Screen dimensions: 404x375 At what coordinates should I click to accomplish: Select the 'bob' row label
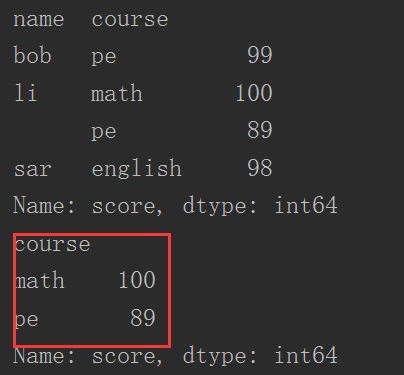click(x=32, y=55)
